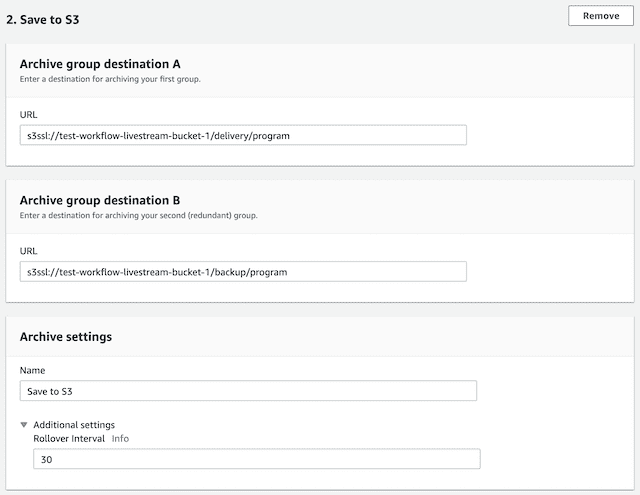
Task: Click the '2. Save to S3' heading
Action: pyautogui.click(x=42, y=17)
